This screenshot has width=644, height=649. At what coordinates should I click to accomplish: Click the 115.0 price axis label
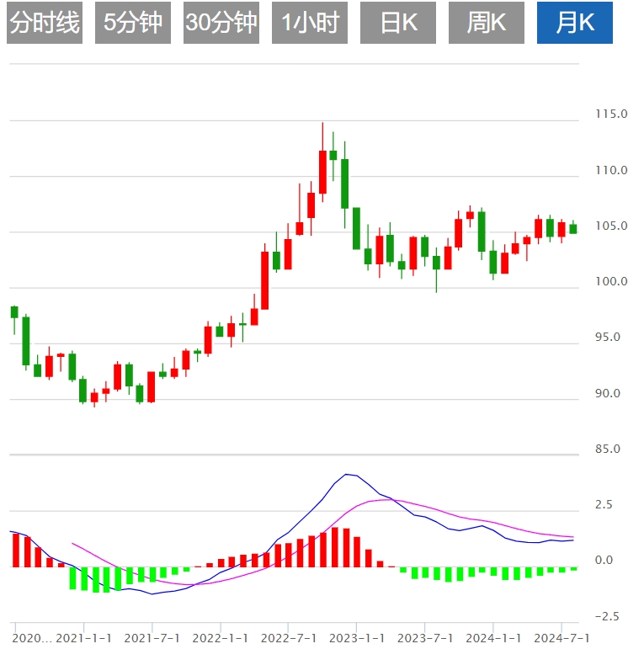click(x=611, y=114)
